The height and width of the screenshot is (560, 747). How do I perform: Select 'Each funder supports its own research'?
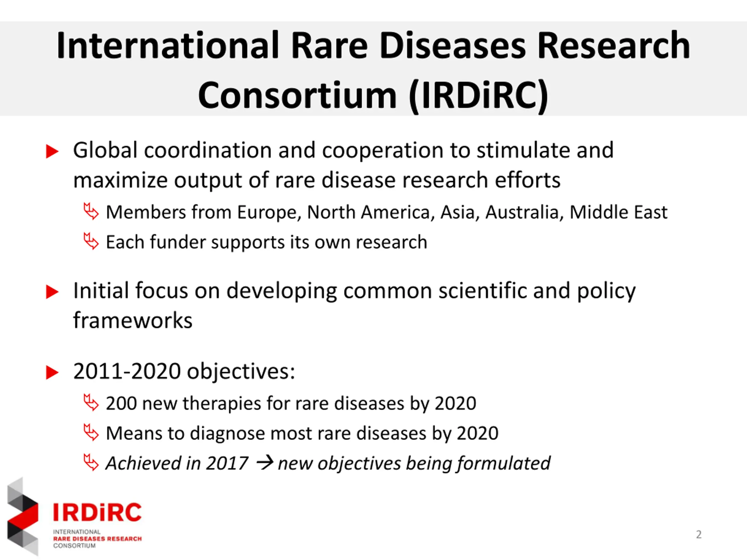point(266,242)
